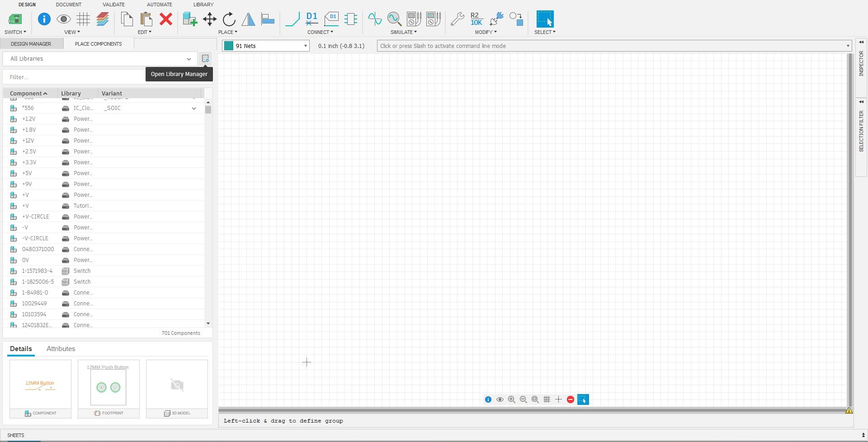868x442 pixels.
Task: Expand the SIMULATE dropdown menu
Action: pyautogui.click(x=404, y=32)
